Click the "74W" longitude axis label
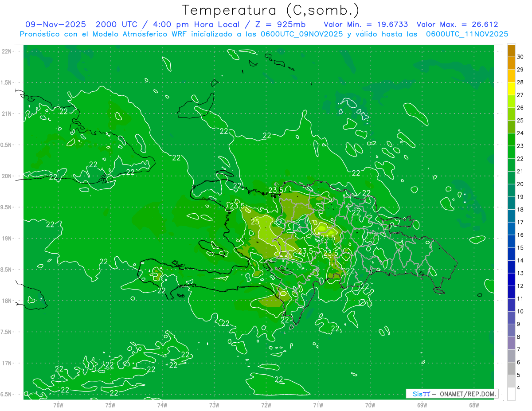The width and height of the screenshot is (532, 411). coord(162,405)
